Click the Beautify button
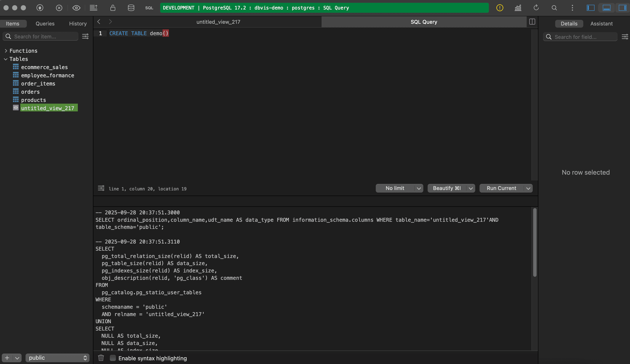The image size is (630, 364). [x=446, y=188]
